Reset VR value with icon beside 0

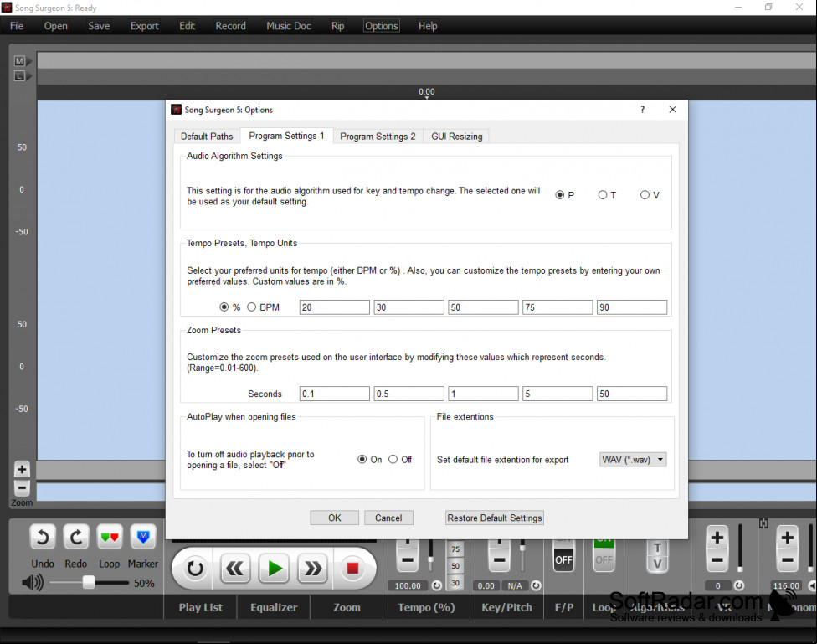(739, 585)
